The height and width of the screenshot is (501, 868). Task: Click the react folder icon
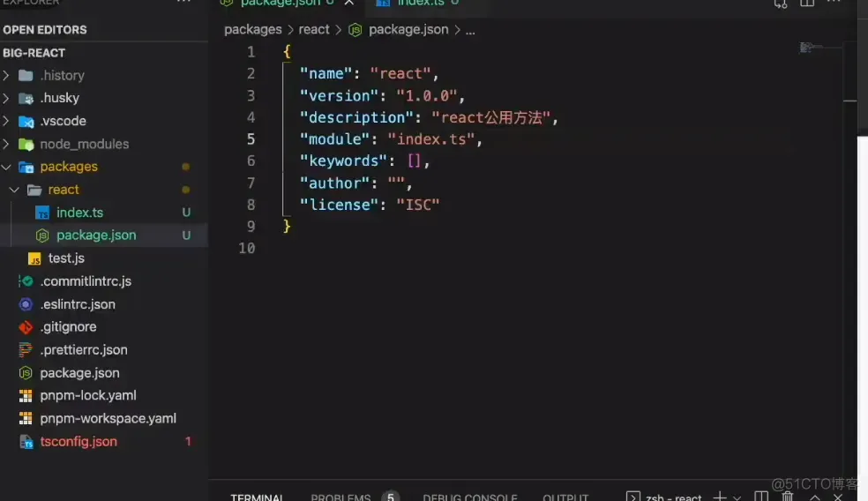(x=34, y=190)
